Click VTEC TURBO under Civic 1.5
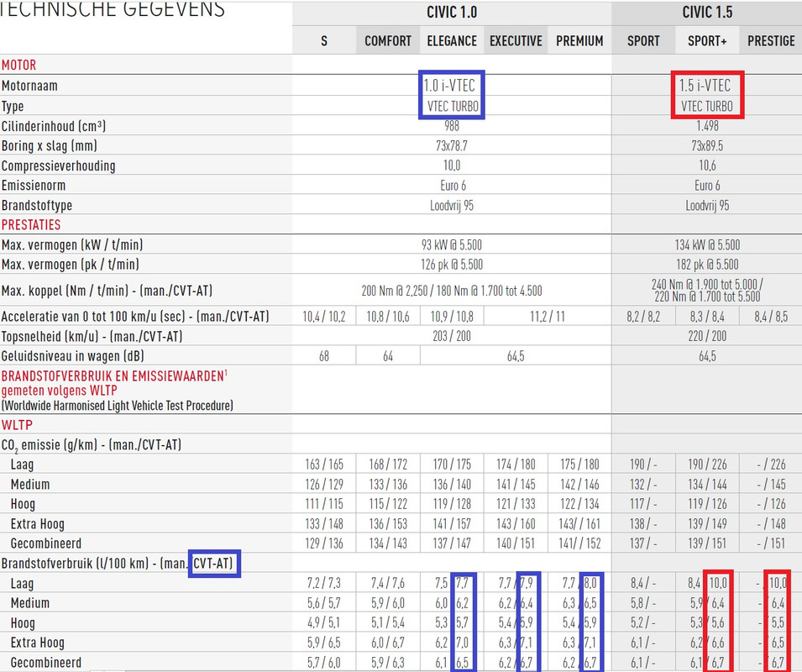The height and width of the screenshot is (672, 802). pyautogui.click(x=707, y=106)
